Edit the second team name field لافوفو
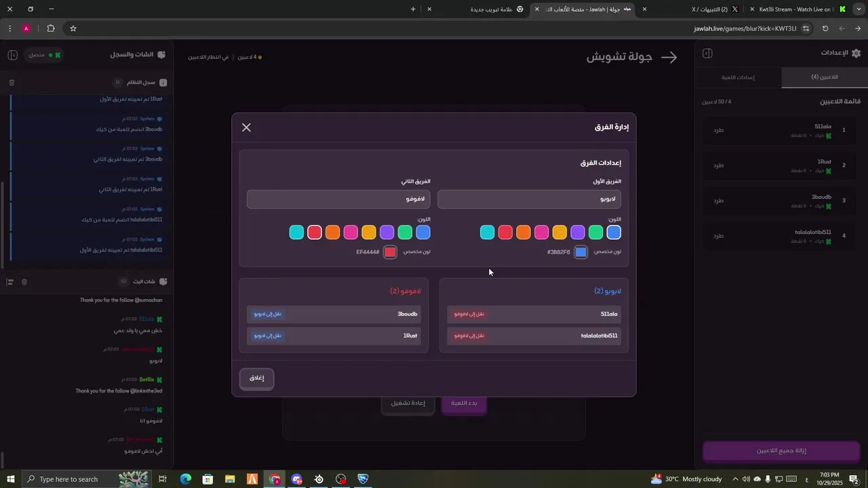This screenshot has height=488, width=868. coord(338,199)
